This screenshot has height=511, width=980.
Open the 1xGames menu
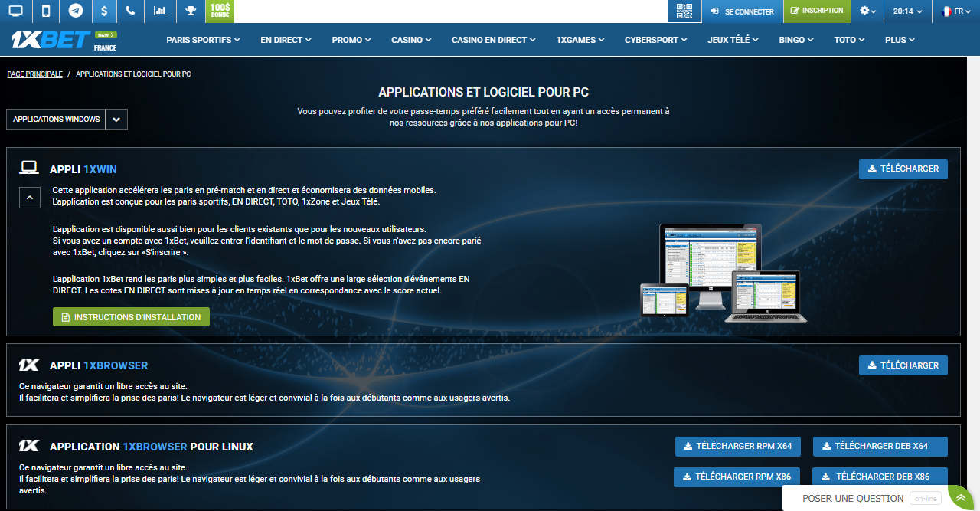pyautogui.click(x=580, y=40)
